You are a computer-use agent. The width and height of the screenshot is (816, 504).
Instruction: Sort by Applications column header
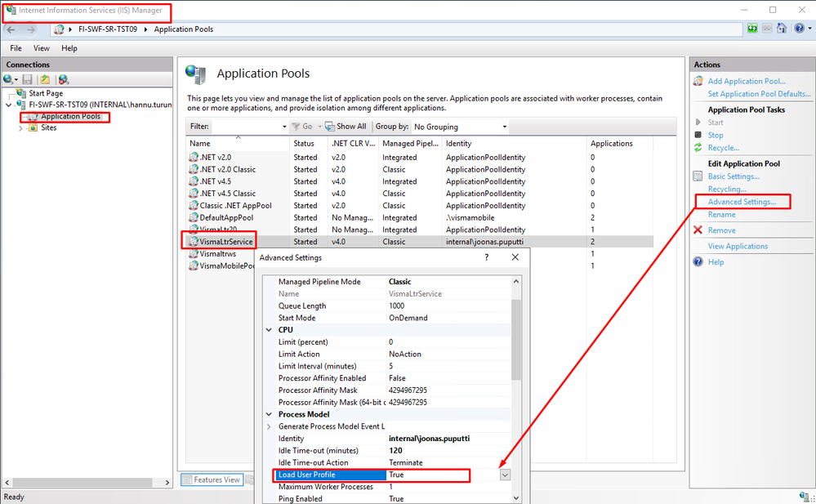[619, 143]
